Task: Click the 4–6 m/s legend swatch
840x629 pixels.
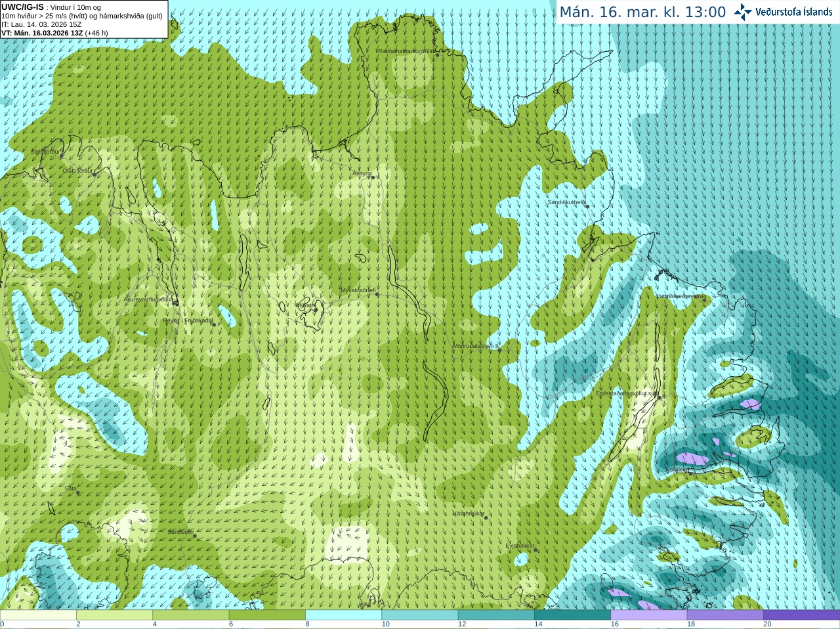Action: 190,615
